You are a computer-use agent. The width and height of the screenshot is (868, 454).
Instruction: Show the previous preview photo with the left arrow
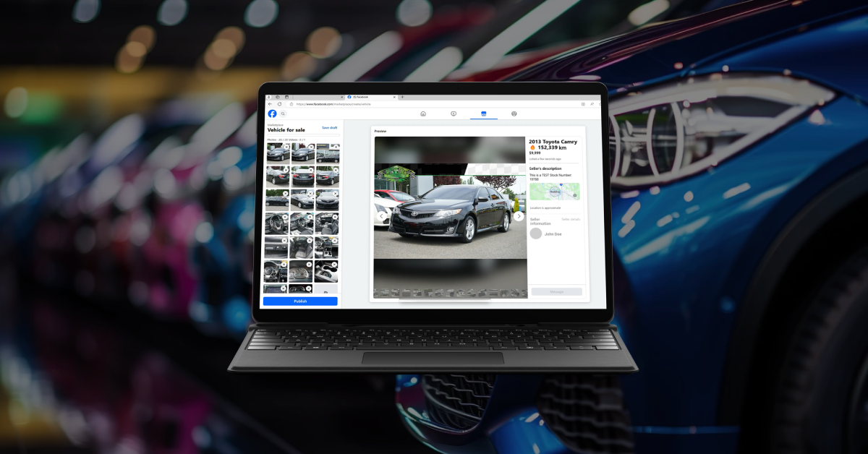point(382,216)
